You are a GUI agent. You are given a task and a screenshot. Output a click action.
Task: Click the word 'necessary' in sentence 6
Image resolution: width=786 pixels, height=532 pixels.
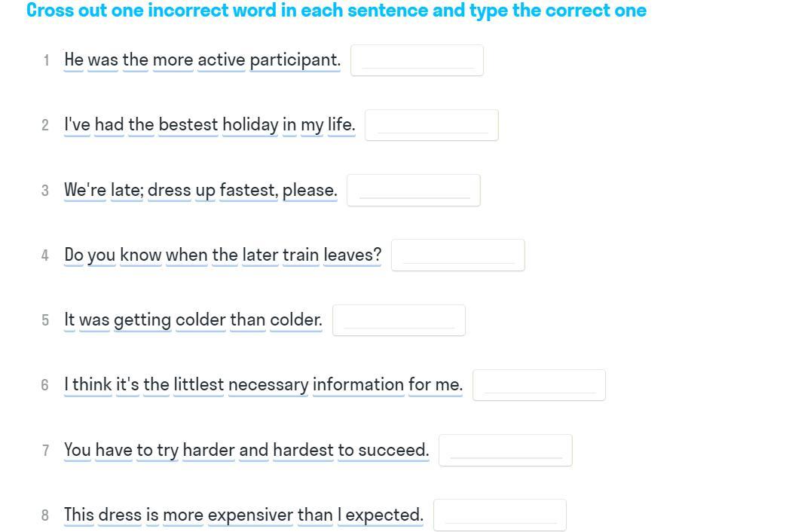pos(268,384)
